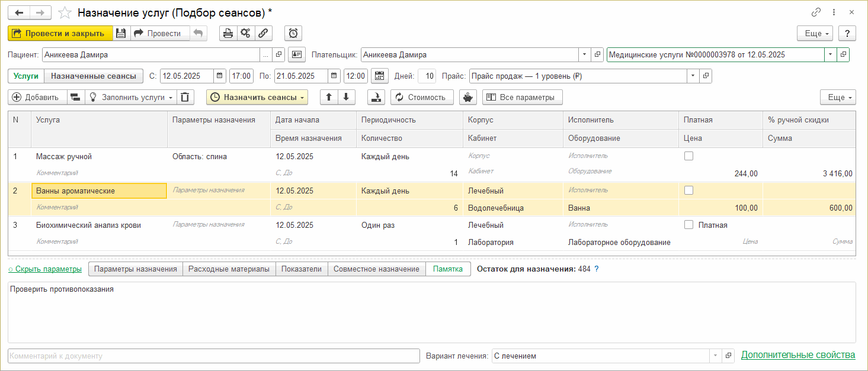The height and width of the screenshot is (371, 868).
Task: Open patient card icon next to Пациент
Action: coord(296,54)
